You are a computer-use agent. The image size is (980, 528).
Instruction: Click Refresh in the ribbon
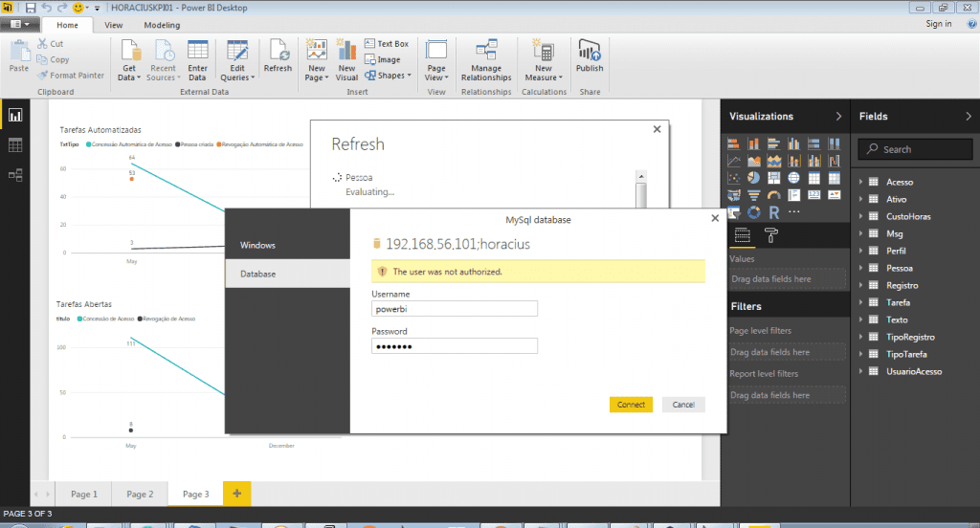278,56
